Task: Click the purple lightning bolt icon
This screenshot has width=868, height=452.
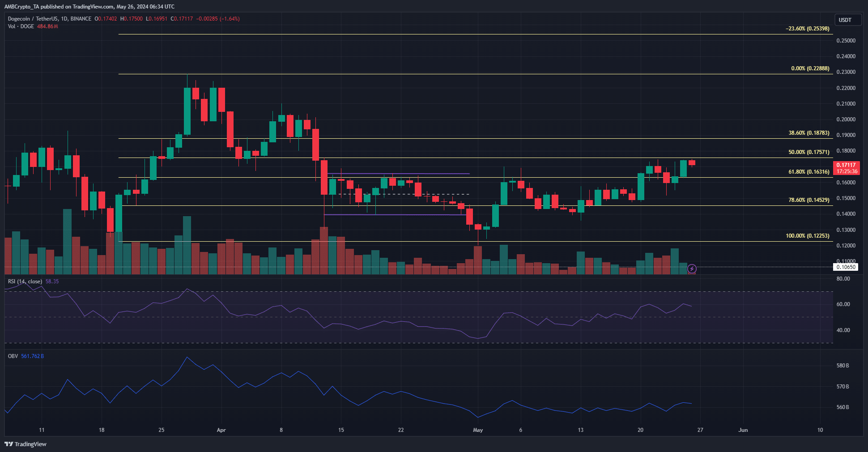Action: pyautogui.click(x=692, y=269)
